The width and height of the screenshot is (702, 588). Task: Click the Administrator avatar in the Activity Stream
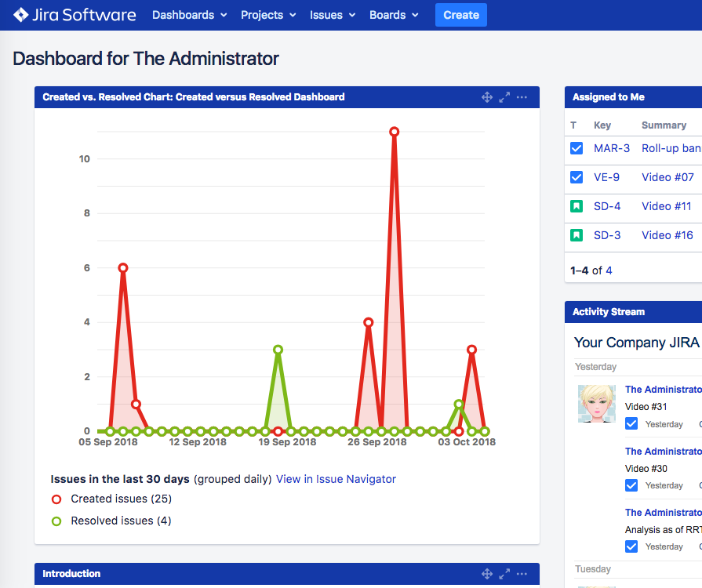click(x=596, y=403)
